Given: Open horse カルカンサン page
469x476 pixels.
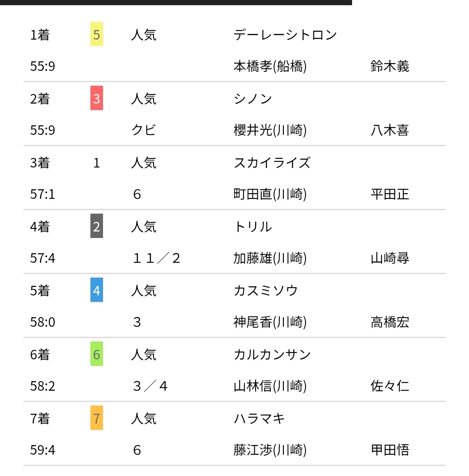Looking at the screenshot, I should coord(272,355).
